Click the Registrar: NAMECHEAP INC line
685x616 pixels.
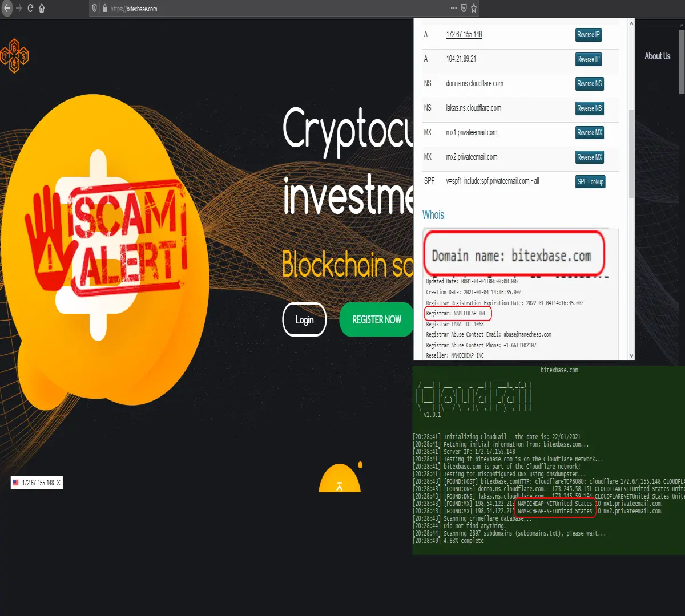(x=456, y=313)
